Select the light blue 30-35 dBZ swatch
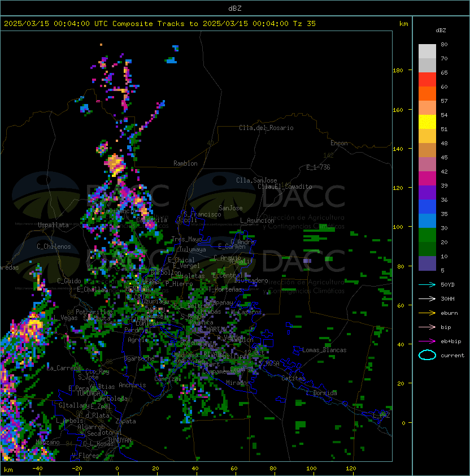The height and width of the screenshot is (476, 470). pos(427,220)
